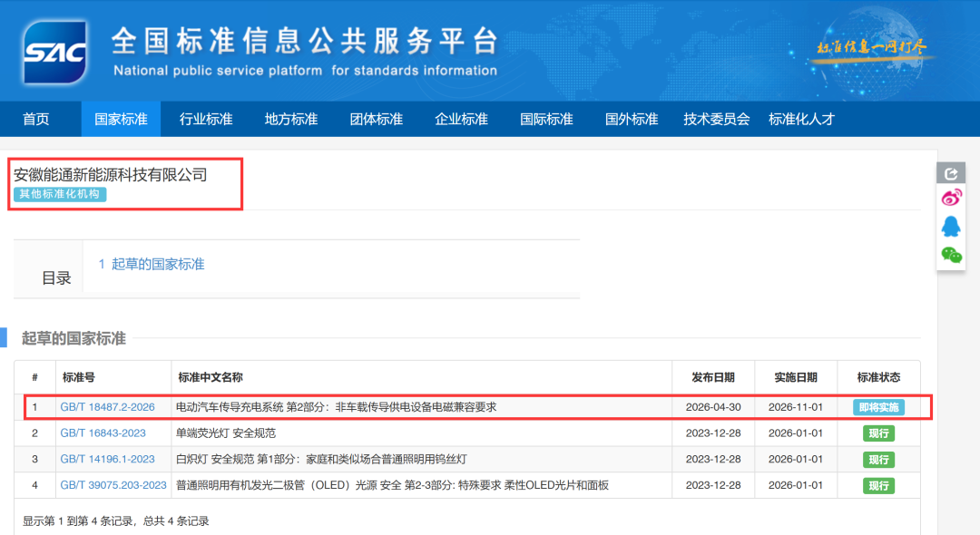The width and height of the screenshot is (980, 535).
Task: Click the 现行 badge for GB/T 16843-2023
Action: pyautogui.click(x=878, y=433)
